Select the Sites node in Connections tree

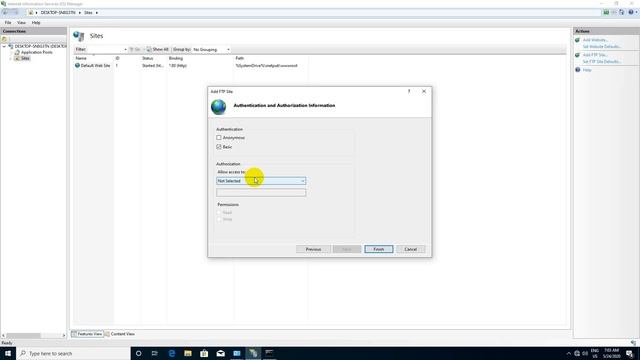25,58
